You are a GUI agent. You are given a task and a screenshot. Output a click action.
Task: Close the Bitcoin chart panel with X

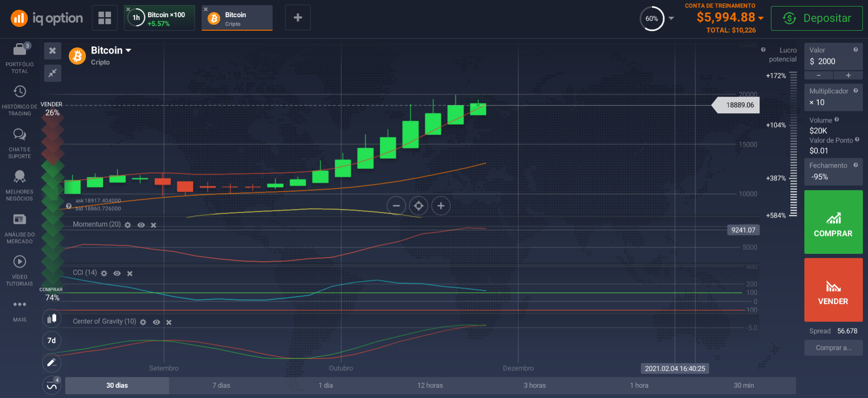(52, 51)
